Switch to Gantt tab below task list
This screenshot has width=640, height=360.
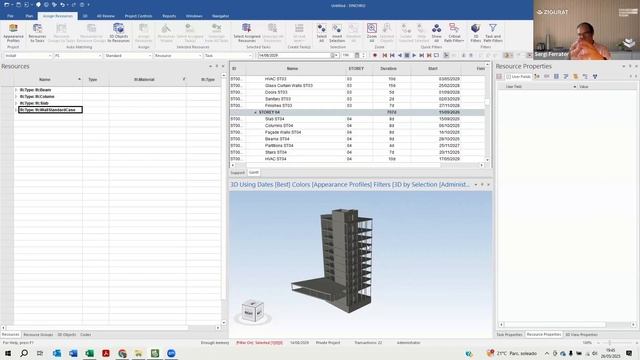254,173
